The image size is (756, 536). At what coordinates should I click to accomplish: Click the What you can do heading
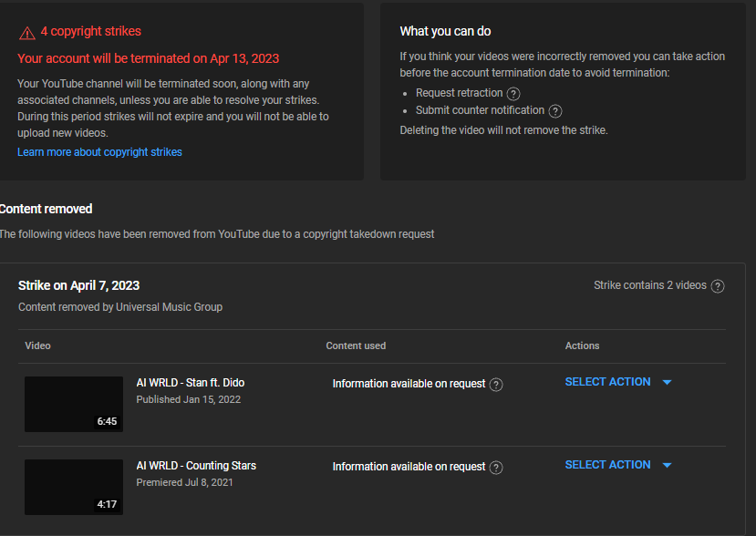coord(446,31)
